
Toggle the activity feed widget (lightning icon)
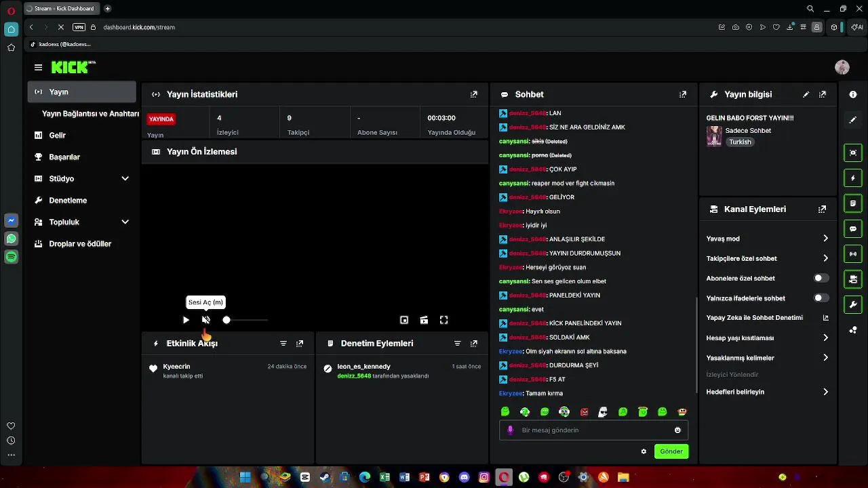[x=853, y=178]
